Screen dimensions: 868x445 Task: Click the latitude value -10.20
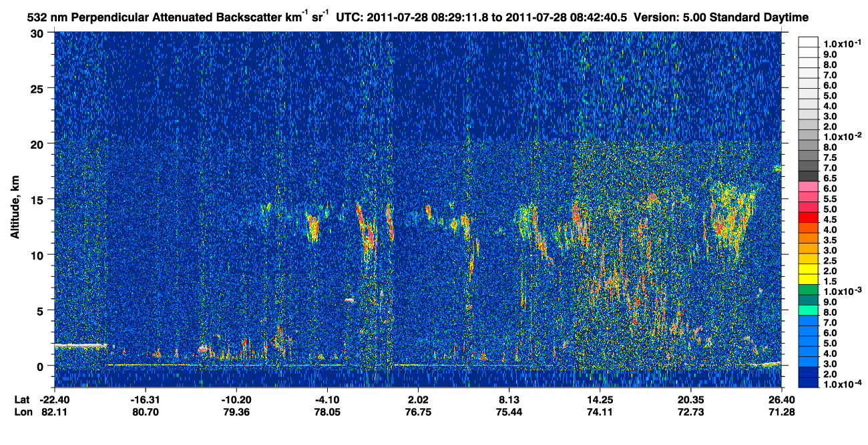click(x=236, y=400)
